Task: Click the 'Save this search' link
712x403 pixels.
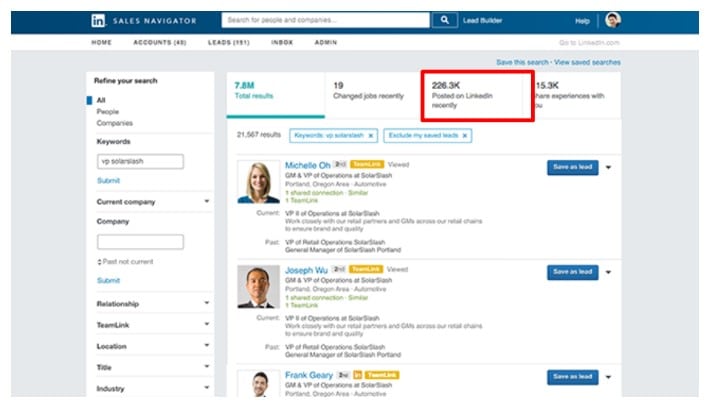Action: click(x=524, y=62)
